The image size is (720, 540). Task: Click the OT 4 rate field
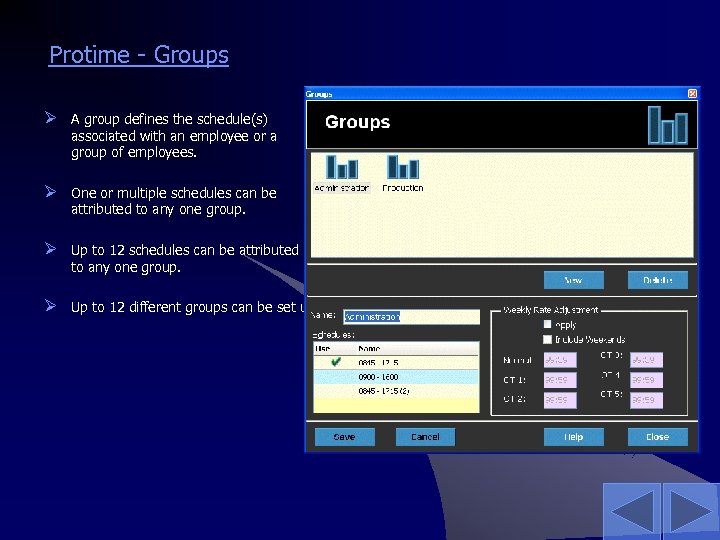646,380
